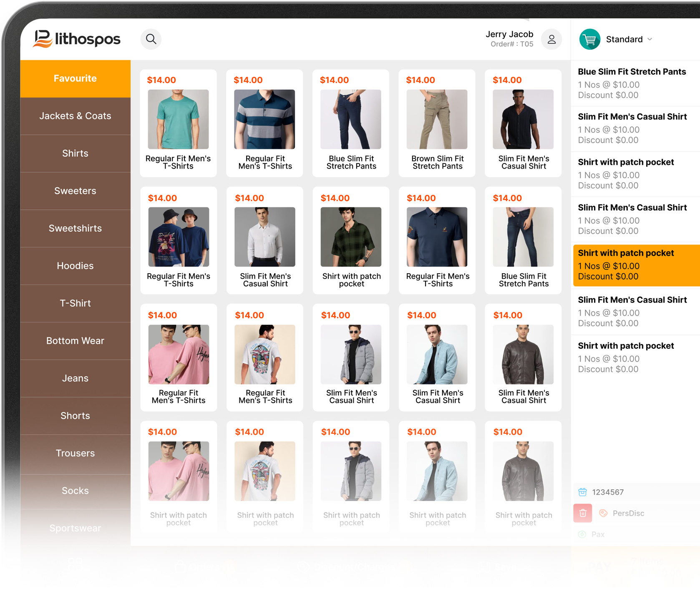Add the black Slim Fit Men's Casual Shirt
Screen dimensions: 700x607
(523, 123)
